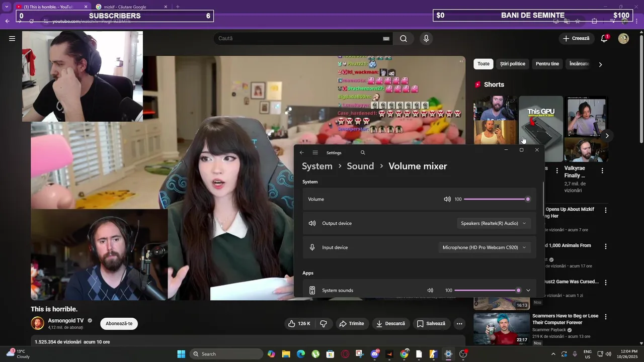Screen dimensions: 644x362
Task: Open the Settings navigation hamburger menu
Action: click(315, 153)
